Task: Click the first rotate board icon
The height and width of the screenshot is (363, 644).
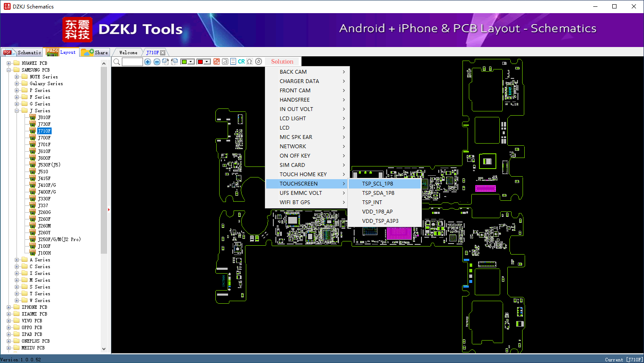Action: point(165,62)
